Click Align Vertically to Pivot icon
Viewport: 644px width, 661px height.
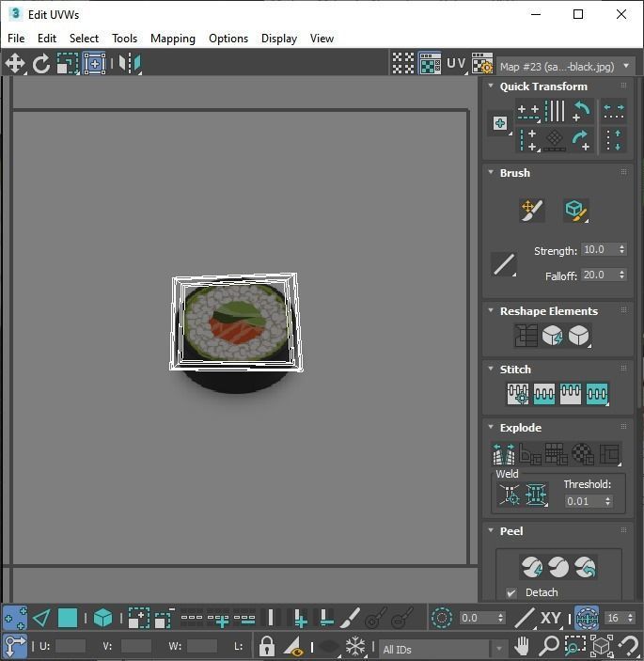point(528,139)
